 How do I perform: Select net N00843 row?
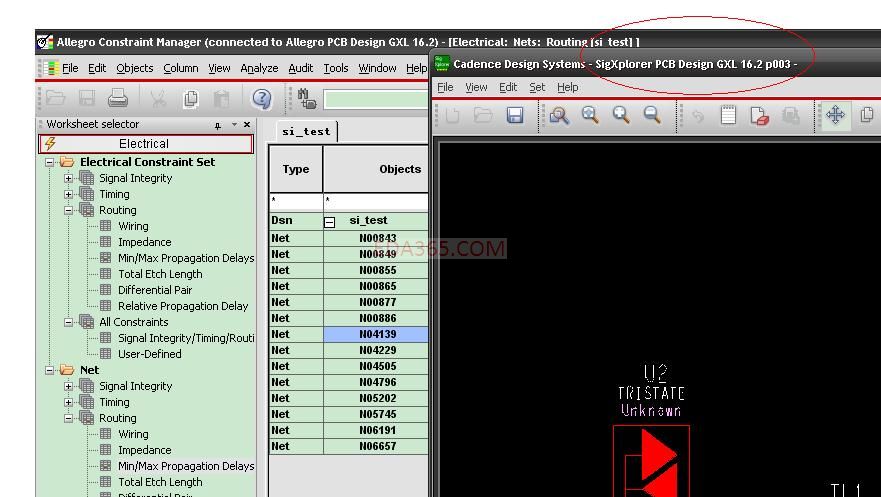[376, 238]
